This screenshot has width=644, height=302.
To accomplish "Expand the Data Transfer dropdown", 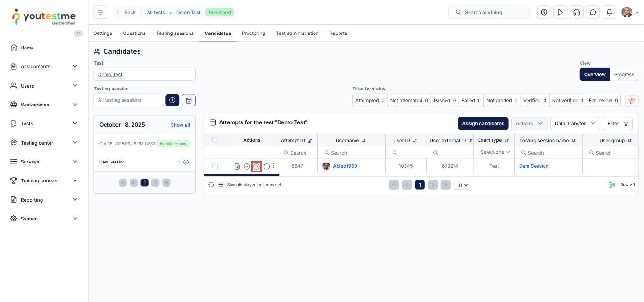I will click(x=575, y=123).
